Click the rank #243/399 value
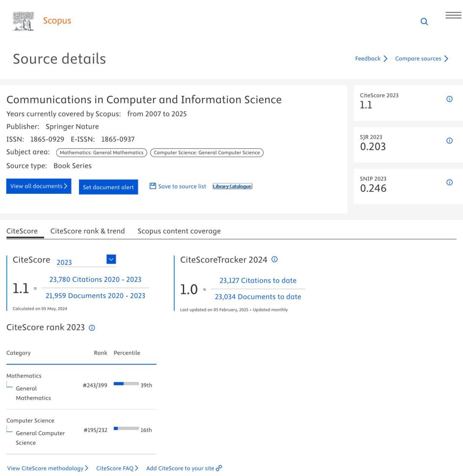 [x=95, y=385]
